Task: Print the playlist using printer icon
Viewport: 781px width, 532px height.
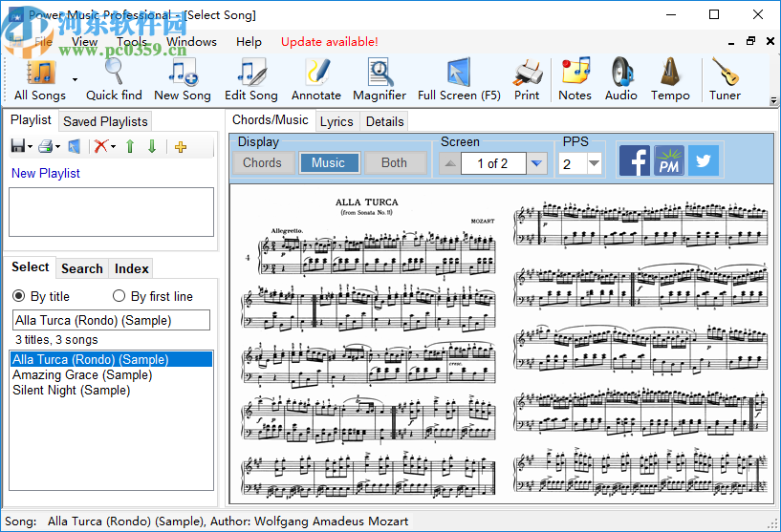Action: (x=46, y=146)
